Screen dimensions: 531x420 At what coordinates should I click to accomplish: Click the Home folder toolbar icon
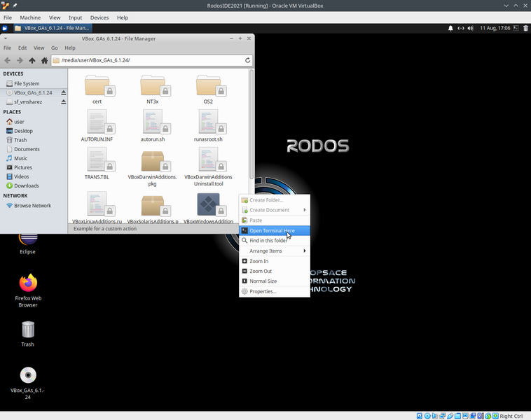[44, 61]
